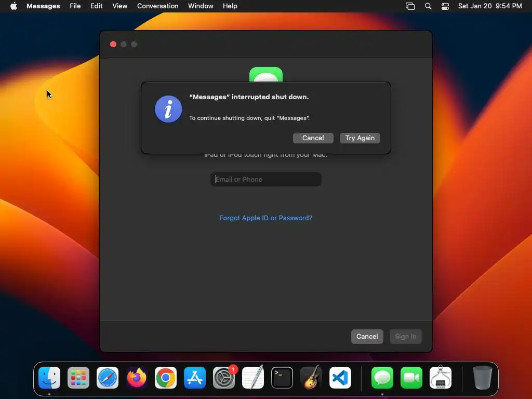532x399 pixels.
Task: Open the View menu
Action: coord(120,6)
